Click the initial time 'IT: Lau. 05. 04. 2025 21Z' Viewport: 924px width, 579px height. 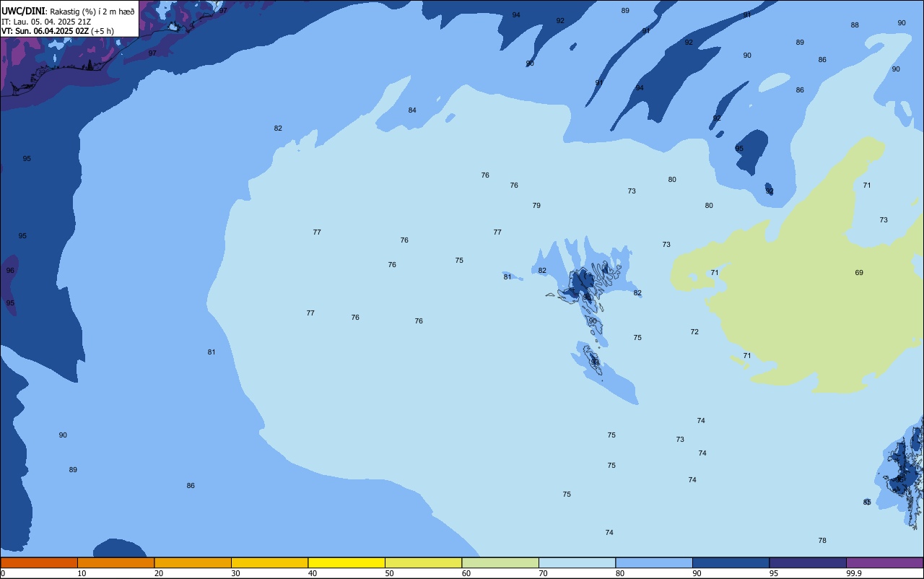click(x=45, y=21)
